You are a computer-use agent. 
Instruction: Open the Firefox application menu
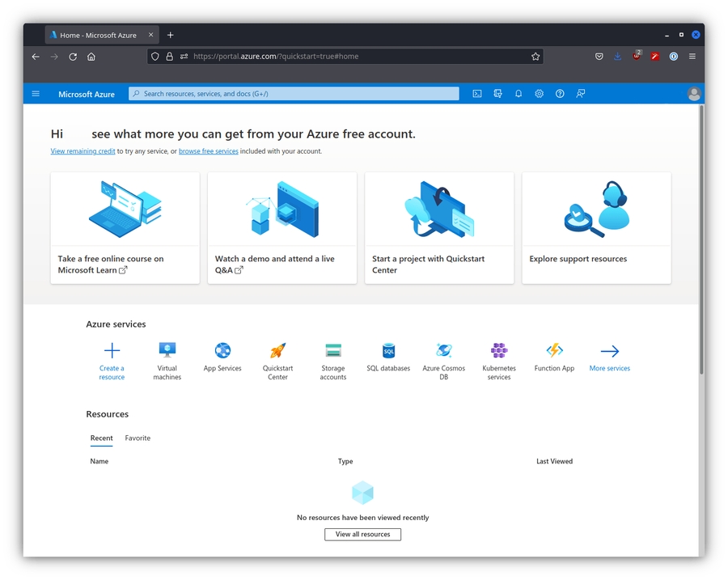click(x=692, y=57)
